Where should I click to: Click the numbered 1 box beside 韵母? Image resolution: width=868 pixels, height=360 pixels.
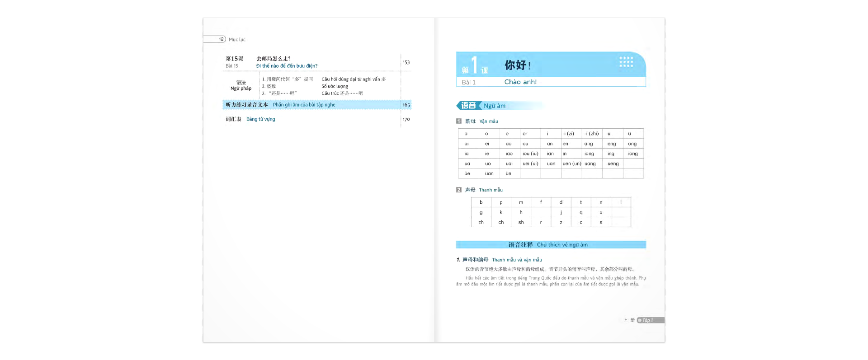[x=459, y=121]
